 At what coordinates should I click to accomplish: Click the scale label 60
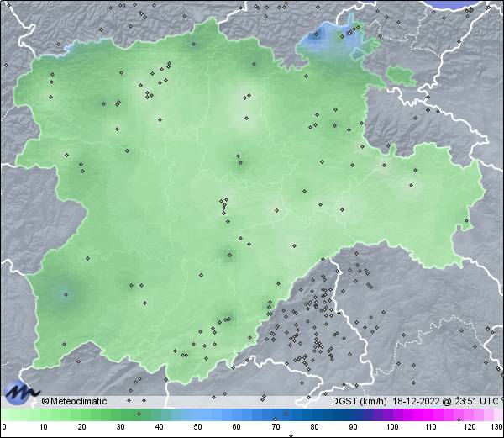click(x=237, y=427)
